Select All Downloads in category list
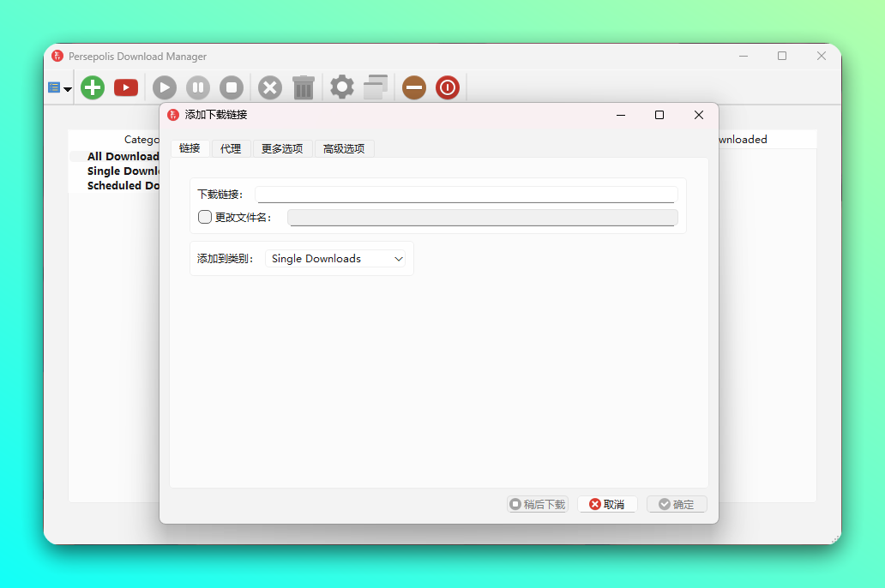The width and height of the screenshot is (885, 588). 123,157
